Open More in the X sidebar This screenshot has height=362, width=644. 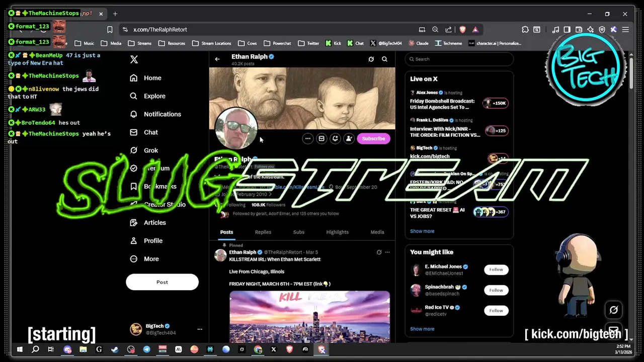(144, 259)
